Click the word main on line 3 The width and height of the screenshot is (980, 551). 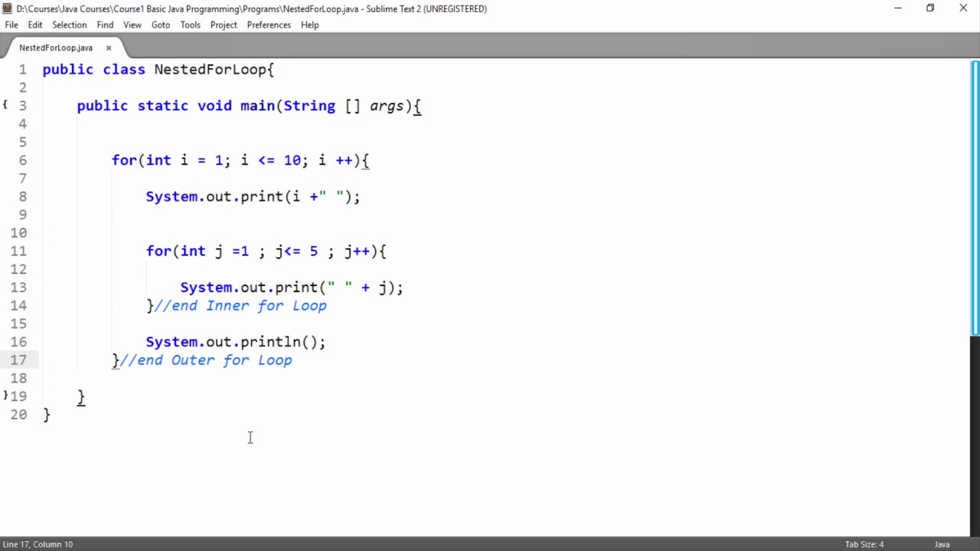click(x=257, y=106)
